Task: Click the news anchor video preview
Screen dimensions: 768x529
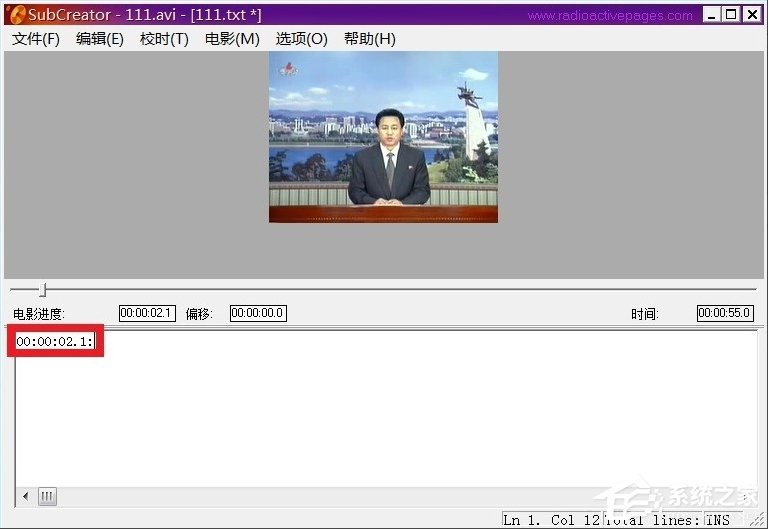Action: pos(383,137)
